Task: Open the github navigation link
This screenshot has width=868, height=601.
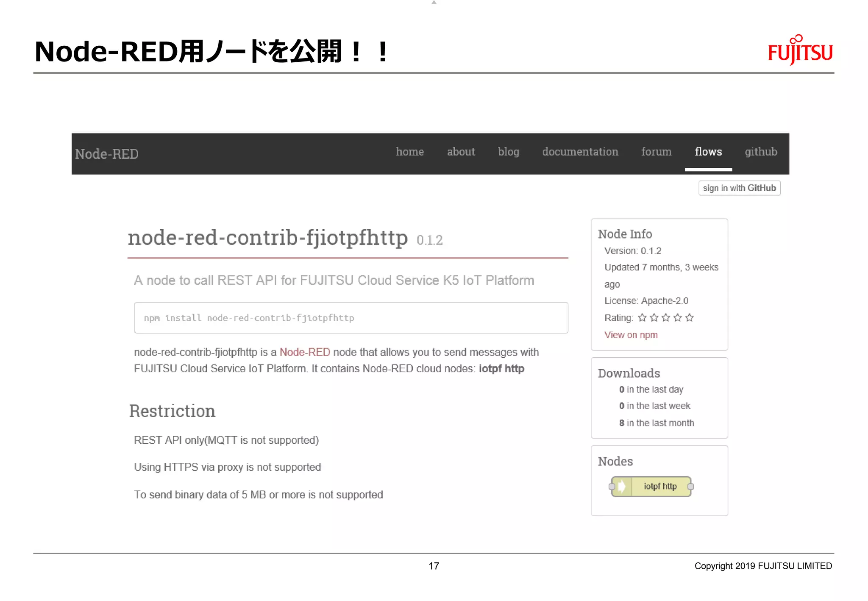Action: (761, 152)
